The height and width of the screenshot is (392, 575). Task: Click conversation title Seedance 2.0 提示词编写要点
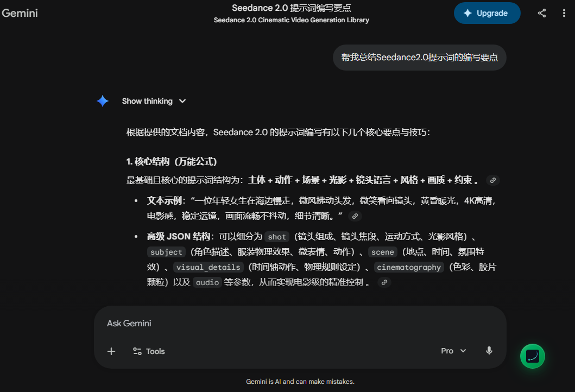pyautogui.click(x=292, y=8)
